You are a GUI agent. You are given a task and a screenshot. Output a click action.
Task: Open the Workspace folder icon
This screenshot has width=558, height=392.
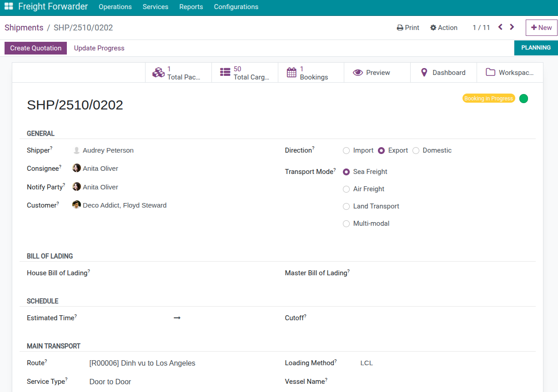(490, 73)
